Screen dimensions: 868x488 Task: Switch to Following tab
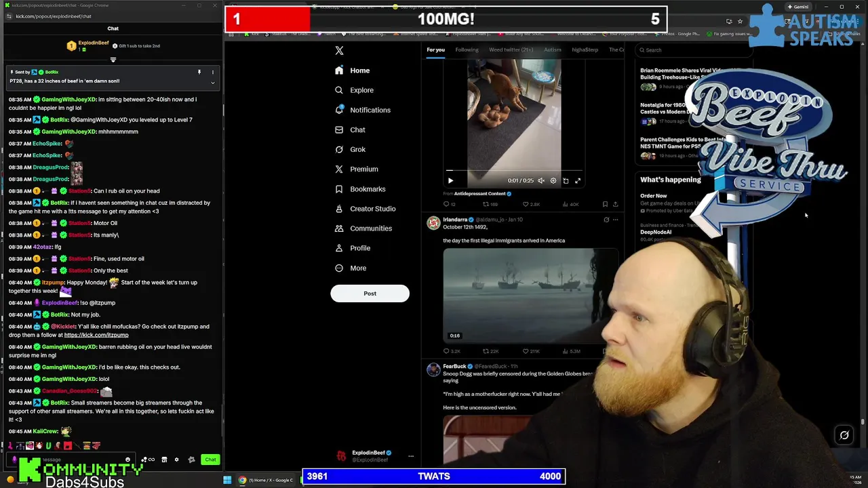[x=467, y=49]
